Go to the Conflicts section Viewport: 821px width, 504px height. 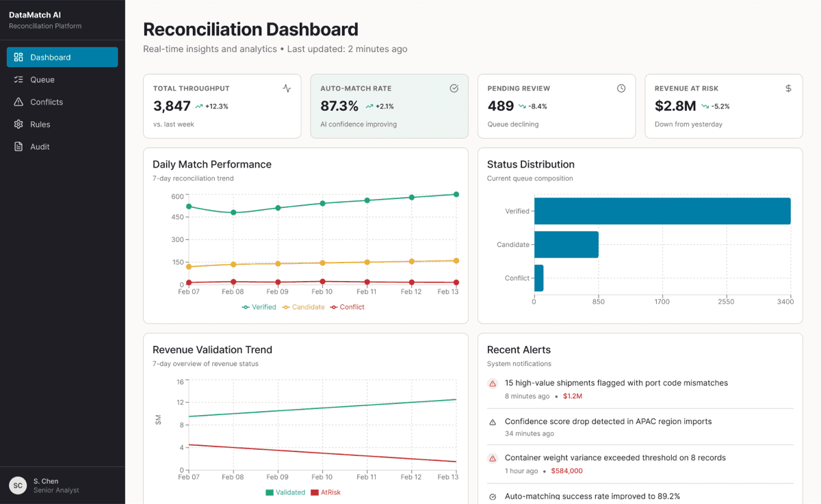click(x=62, y=102)
